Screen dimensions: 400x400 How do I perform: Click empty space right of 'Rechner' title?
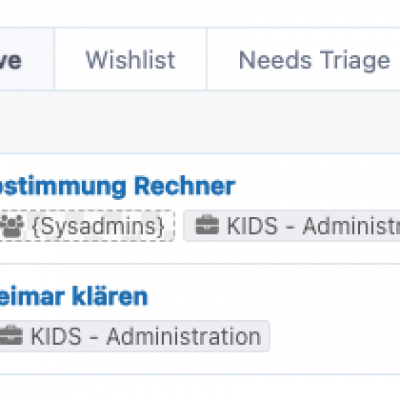[x=317, y=186]
